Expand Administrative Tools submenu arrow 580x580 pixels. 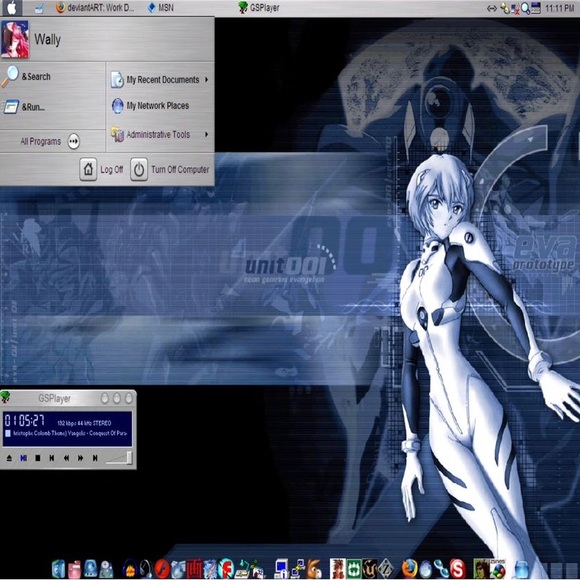pyautogui.click(x=206, y=134)
